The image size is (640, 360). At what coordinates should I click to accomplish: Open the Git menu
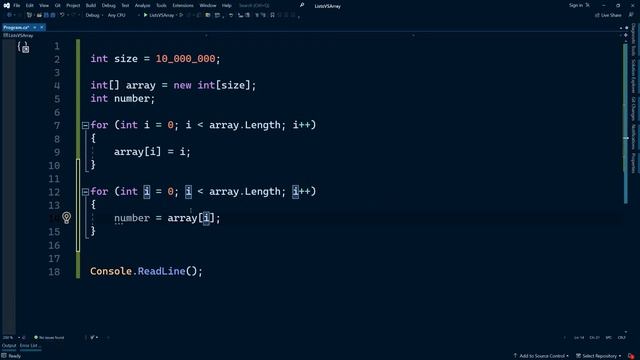point(58,6)
